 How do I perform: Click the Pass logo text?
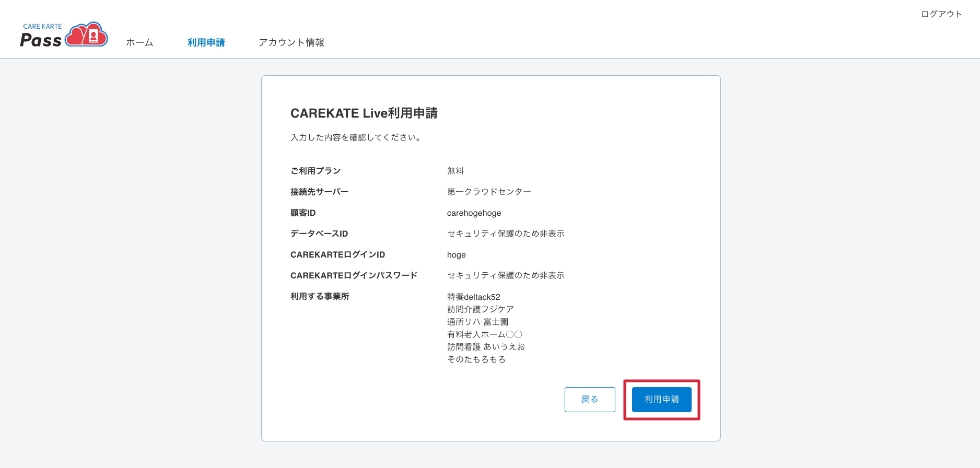(x=41, y=40)
